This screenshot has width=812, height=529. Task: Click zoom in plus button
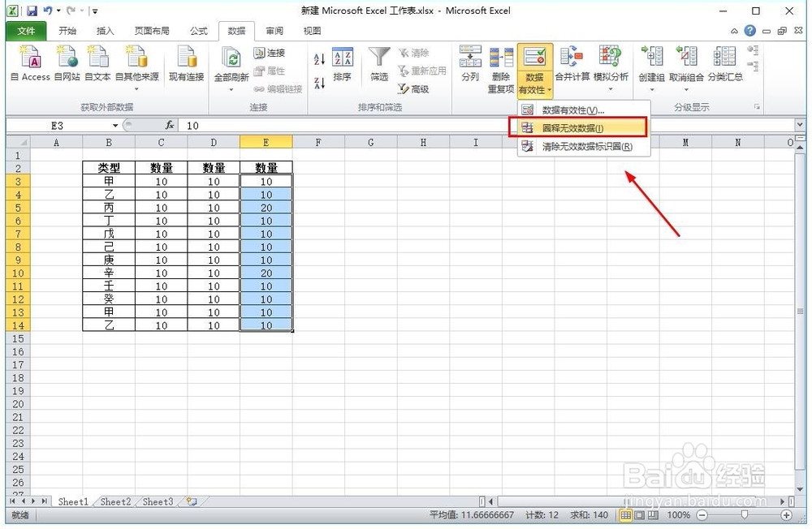[787, 515]
